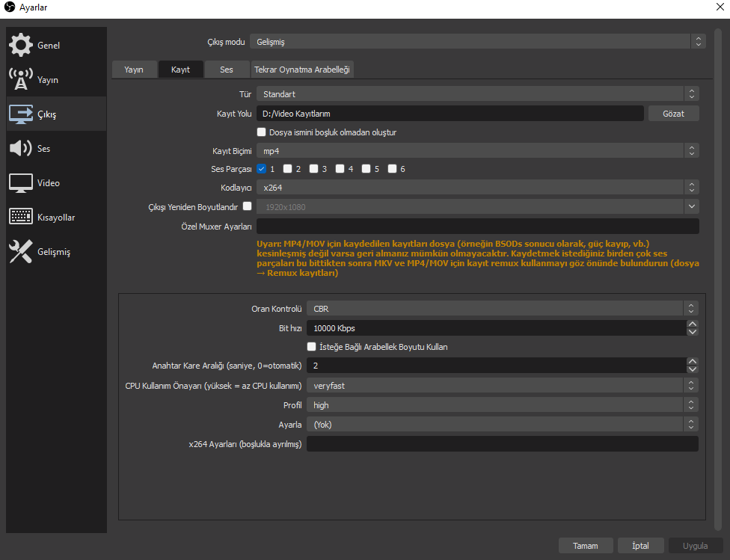Close the Ayarlar window
This screenshot has height=560, width=730.
pyautogui.click(x=720, y=7)
